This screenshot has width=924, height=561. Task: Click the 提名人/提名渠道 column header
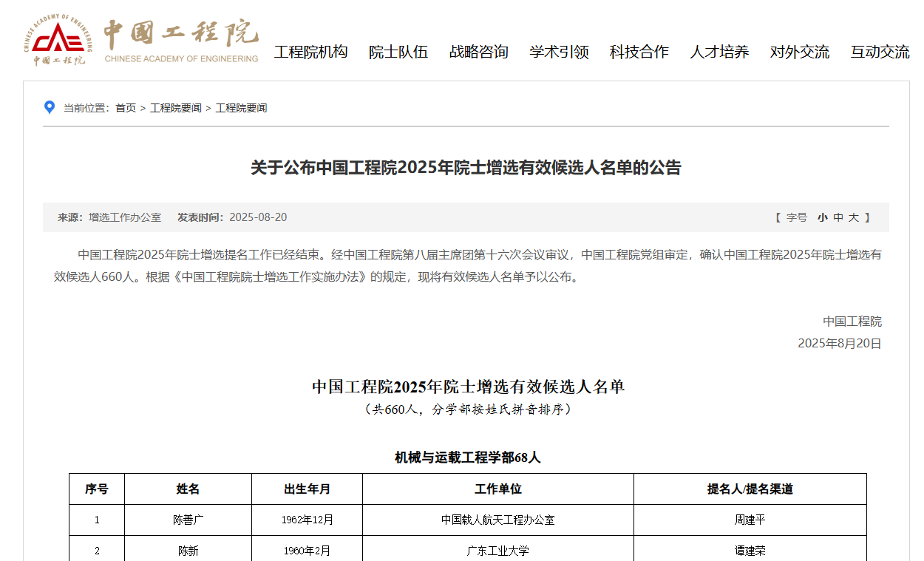[x=750, y=489]
